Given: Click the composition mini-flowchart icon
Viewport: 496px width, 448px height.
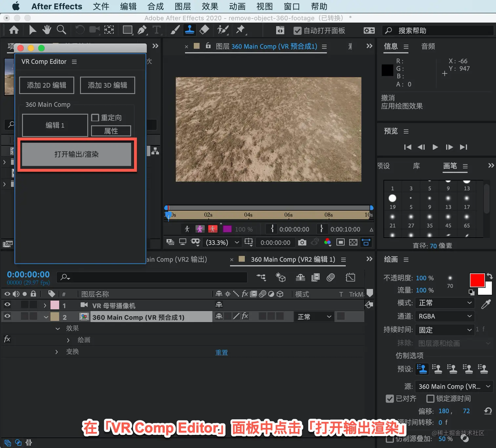Looking at the screenshot, I should point(261,278).
